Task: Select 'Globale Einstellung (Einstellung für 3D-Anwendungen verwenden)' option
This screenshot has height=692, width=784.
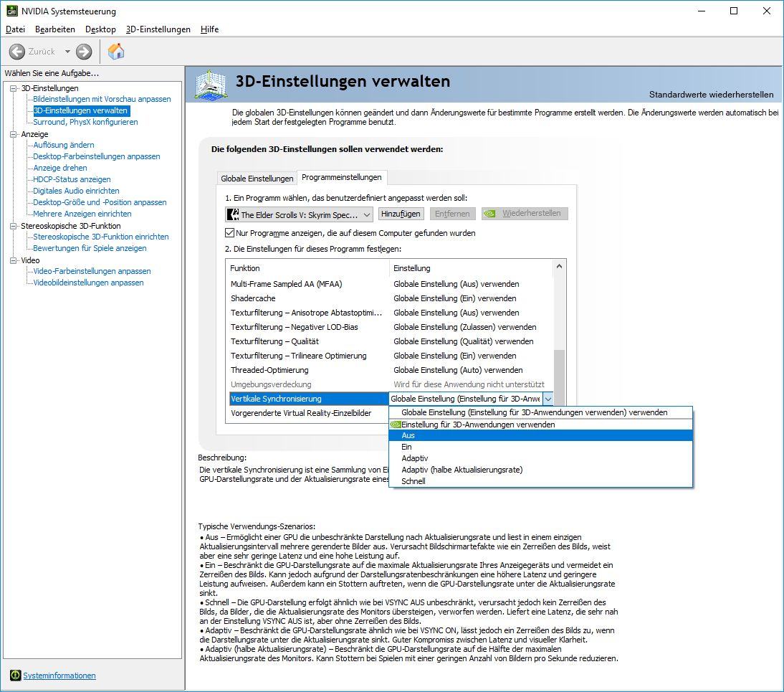Action: [540, 412]
